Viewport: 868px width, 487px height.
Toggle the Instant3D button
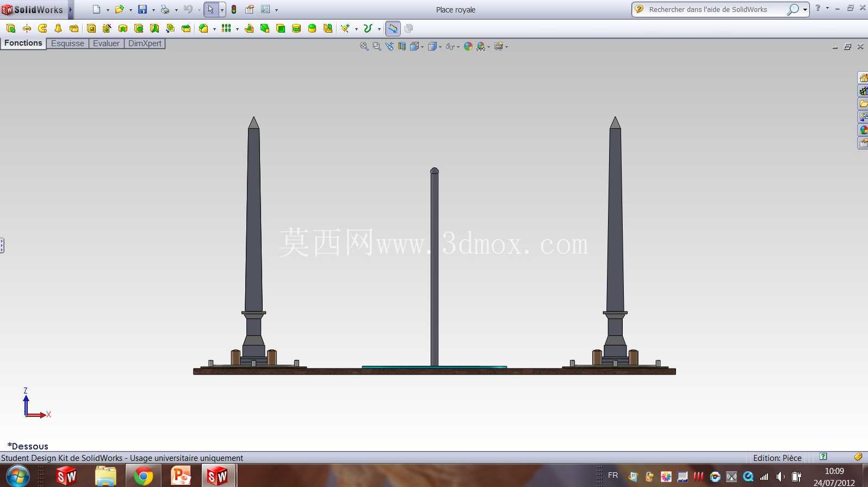click(x=393, y=28)
